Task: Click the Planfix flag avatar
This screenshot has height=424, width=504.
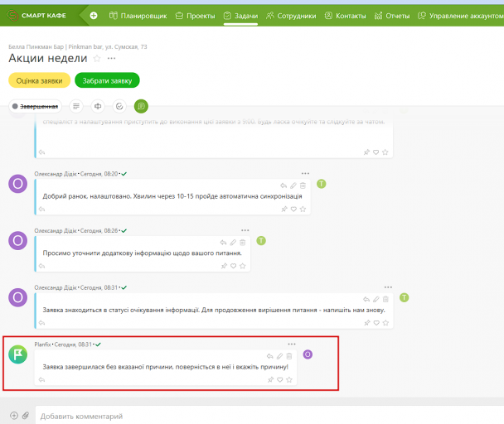Action: pos(18,354)
